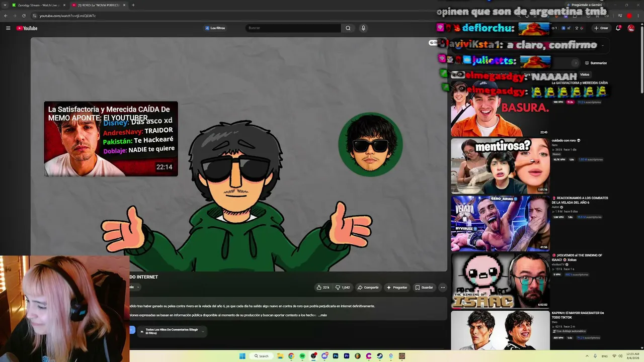Click the Compartir share button
Image resolution: width=644 pixels, height=362 pixels.
pyautogui.click(x=368, y=288)
